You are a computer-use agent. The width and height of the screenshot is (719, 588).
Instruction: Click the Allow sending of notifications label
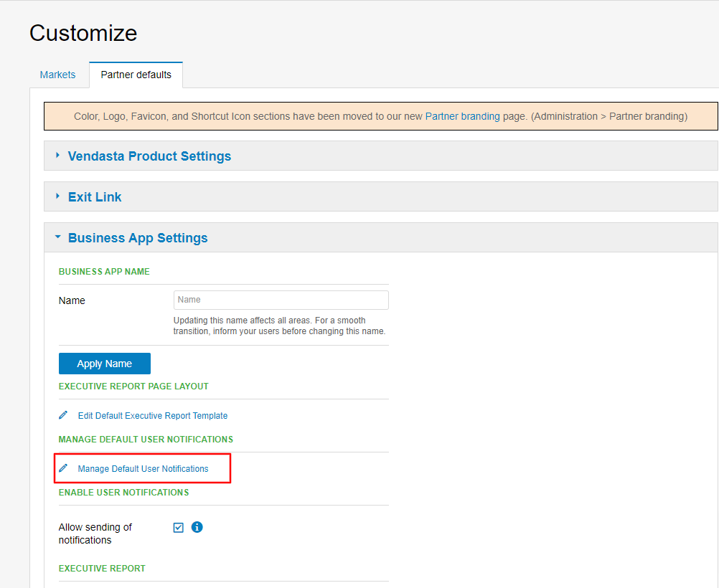point(95,534)
